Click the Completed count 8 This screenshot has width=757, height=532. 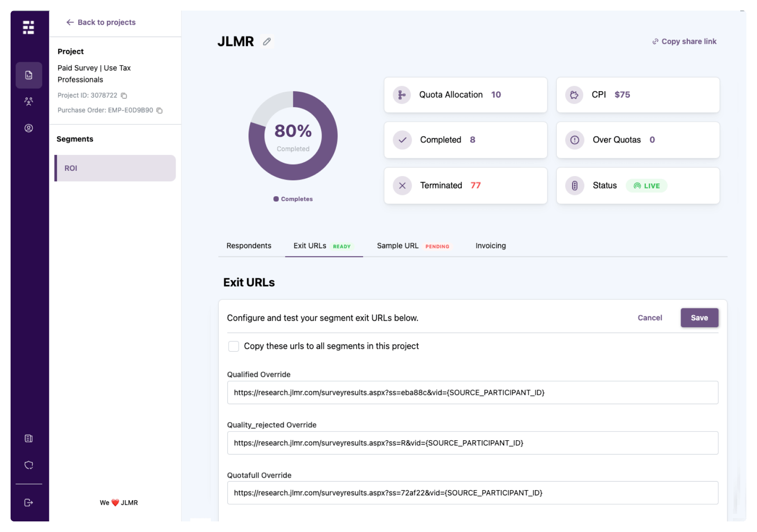click(x=472, y=139)
